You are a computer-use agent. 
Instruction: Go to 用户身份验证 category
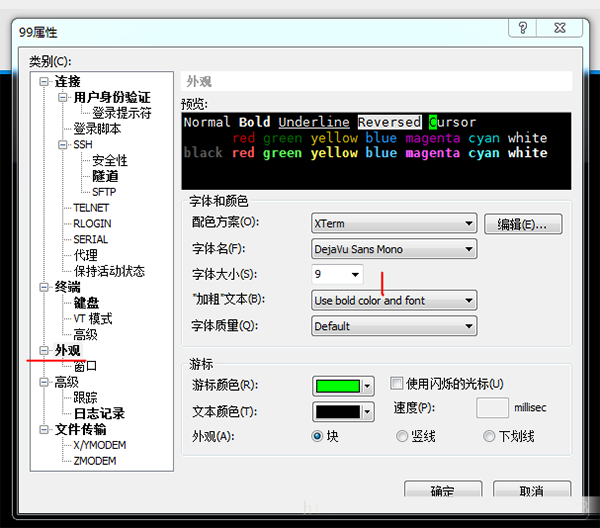pyautogui.click(x=112, y=97)
